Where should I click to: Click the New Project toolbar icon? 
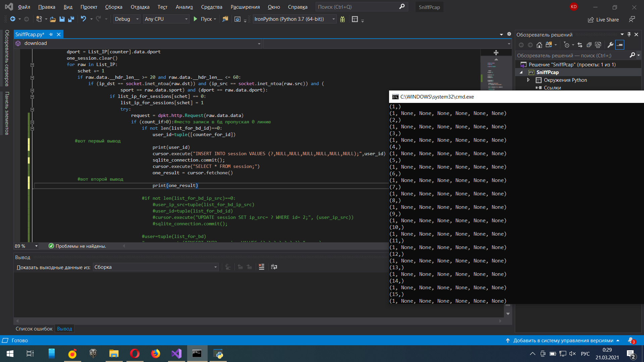coord(39,19)
